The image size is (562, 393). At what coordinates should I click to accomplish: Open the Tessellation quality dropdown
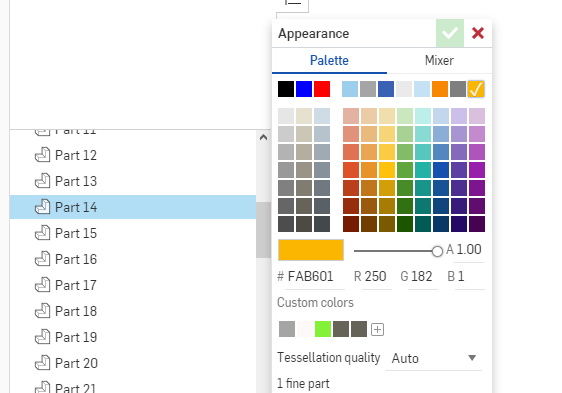click(433, 358)
